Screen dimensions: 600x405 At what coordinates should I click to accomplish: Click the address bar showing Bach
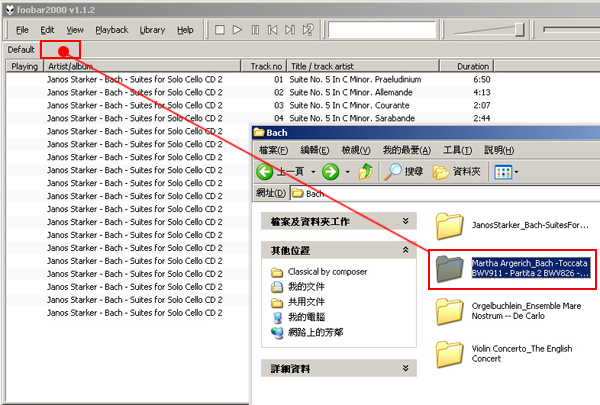[x=445, y=193]
